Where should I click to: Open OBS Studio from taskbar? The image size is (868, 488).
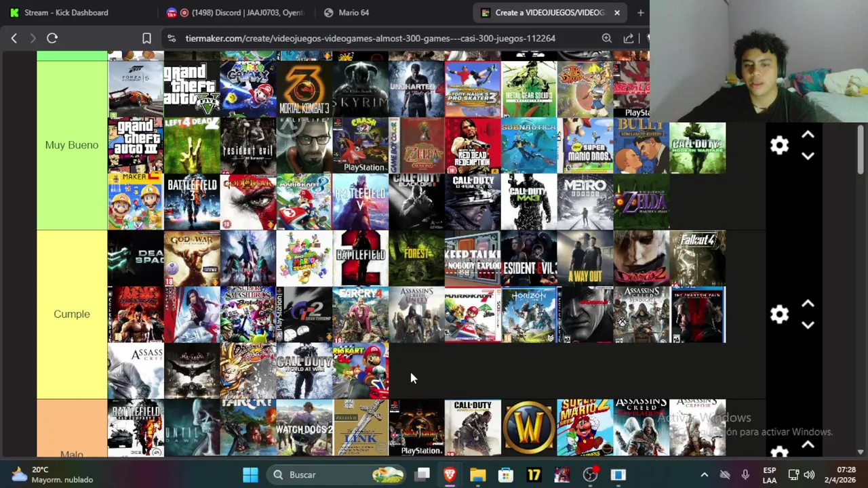[590, 475]
